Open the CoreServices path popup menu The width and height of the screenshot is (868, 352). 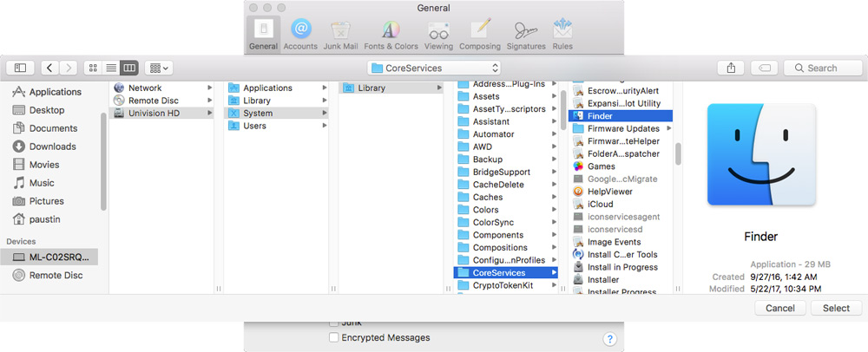[x=434, y=68]
